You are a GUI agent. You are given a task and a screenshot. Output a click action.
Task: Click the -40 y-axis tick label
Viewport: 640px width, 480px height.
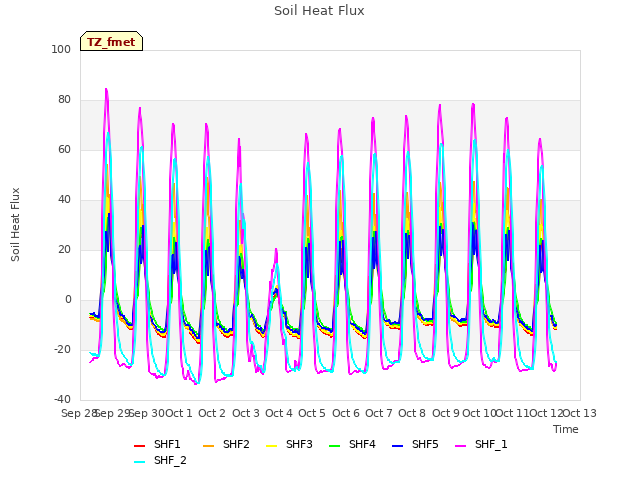(x=62, y=400)
